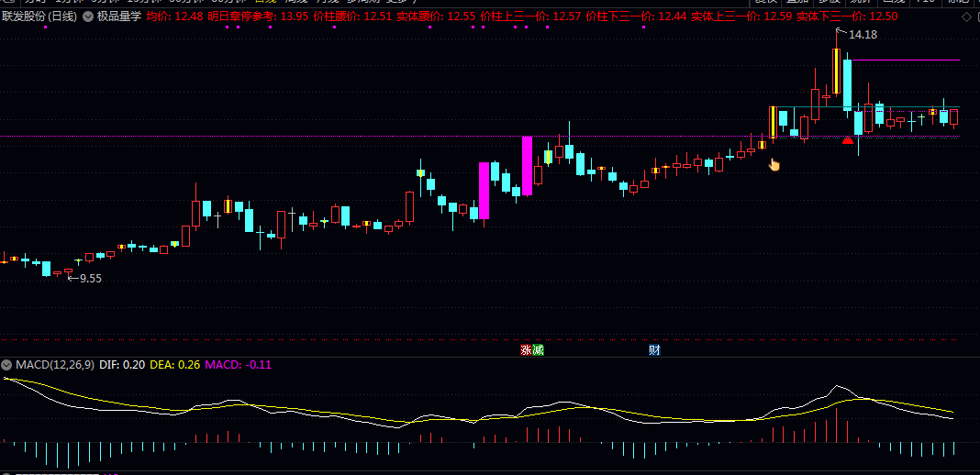Open the 极品量学 indicator dropdown arrow

click(87, 17)
